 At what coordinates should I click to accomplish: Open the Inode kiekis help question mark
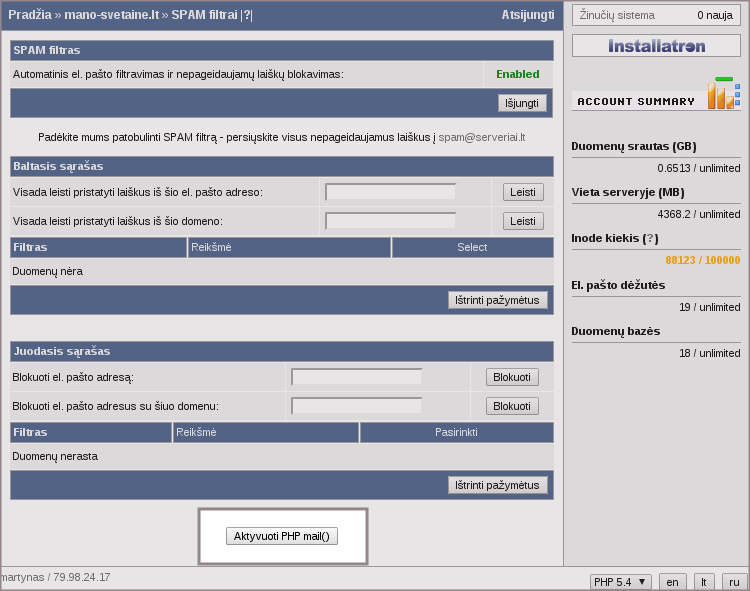[651, 238]
